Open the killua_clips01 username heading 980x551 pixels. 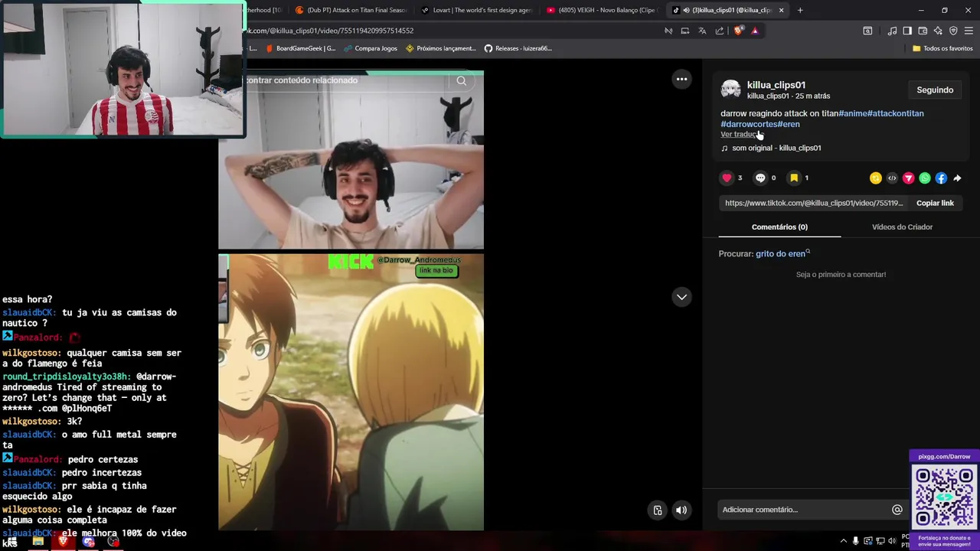click(x=776, y=85)
